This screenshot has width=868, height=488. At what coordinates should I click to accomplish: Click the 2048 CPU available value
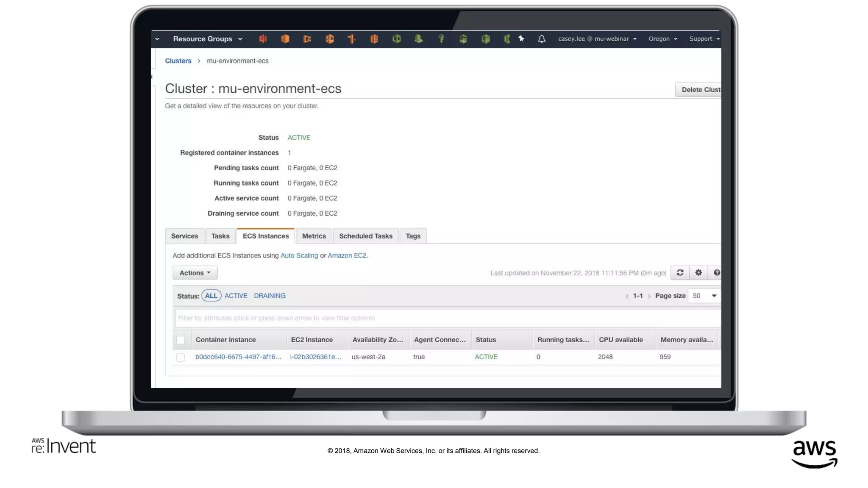tap(605, 357)
